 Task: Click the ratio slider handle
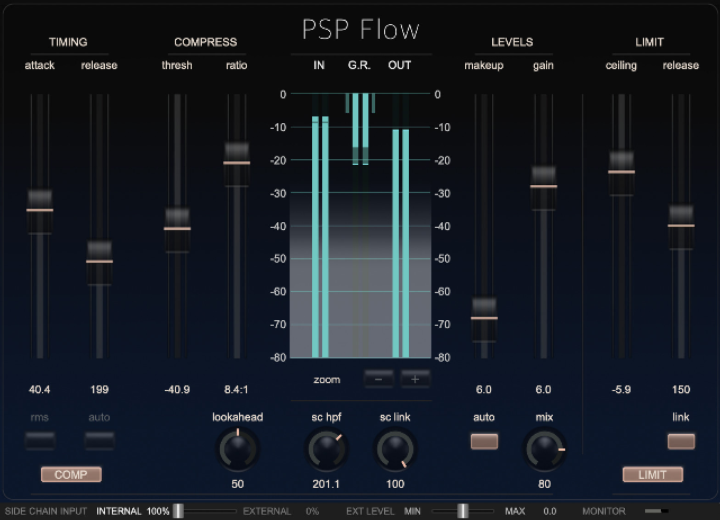(x=237, y=163)
